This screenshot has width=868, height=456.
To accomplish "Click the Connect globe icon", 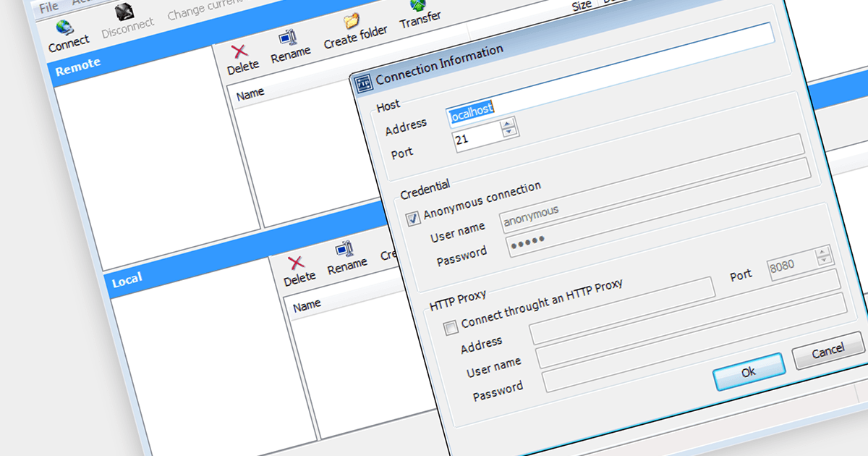I will [x=64, y=28].
